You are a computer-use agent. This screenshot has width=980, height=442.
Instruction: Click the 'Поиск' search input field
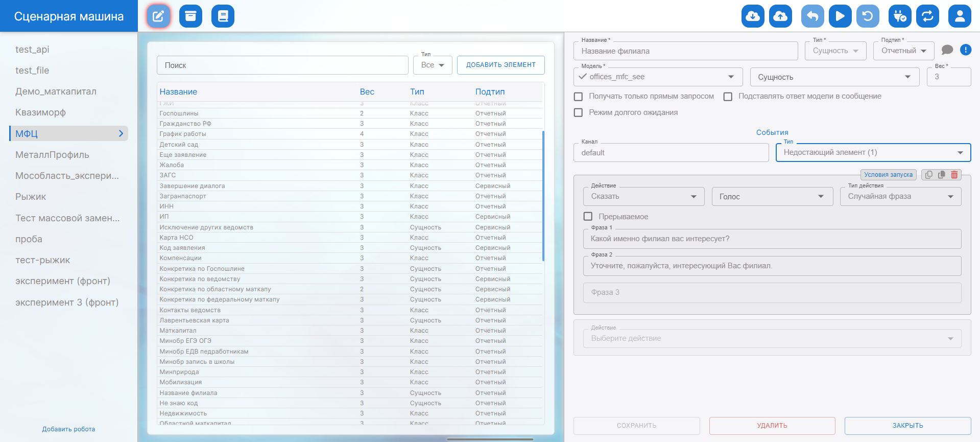pos(282,65)
